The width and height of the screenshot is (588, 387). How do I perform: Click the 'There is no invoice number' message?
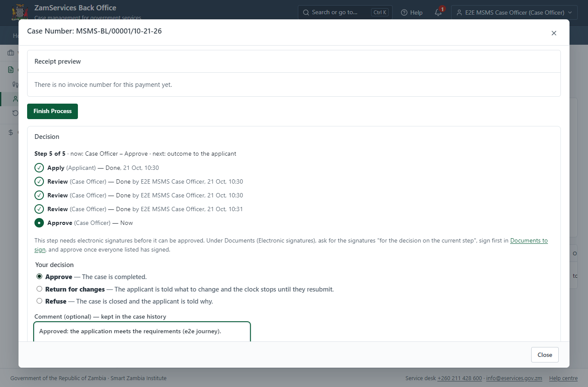coord(103,85)
